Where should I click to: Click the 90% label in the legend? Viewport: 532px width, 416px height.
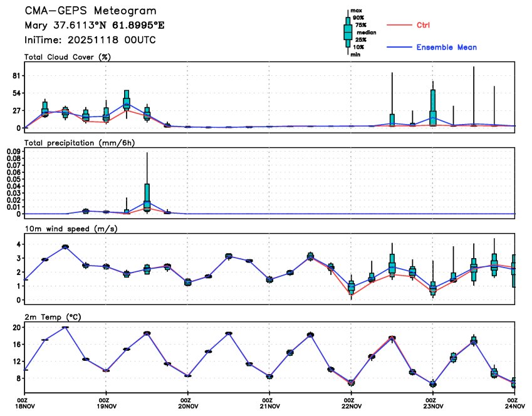coord(358,18)
